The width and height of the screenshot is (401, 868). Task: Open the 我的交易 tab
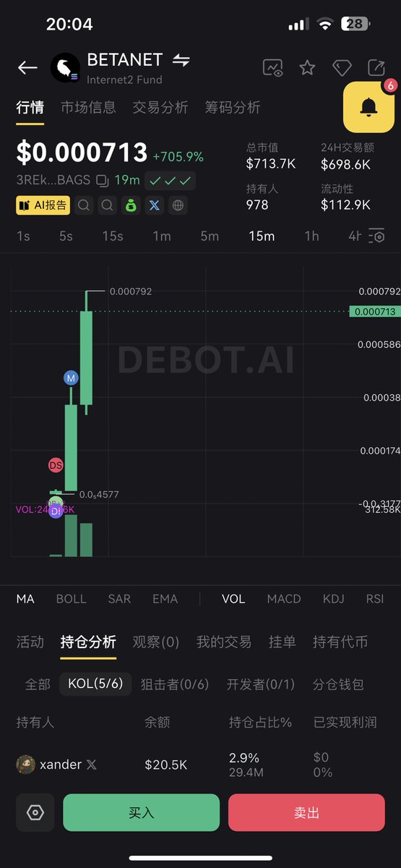click(x=224, y=642)
